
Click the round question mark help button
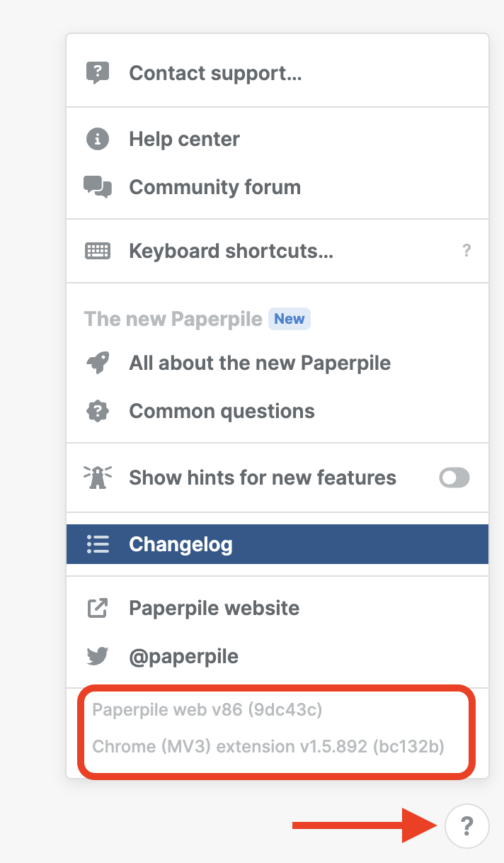point(466,825)
